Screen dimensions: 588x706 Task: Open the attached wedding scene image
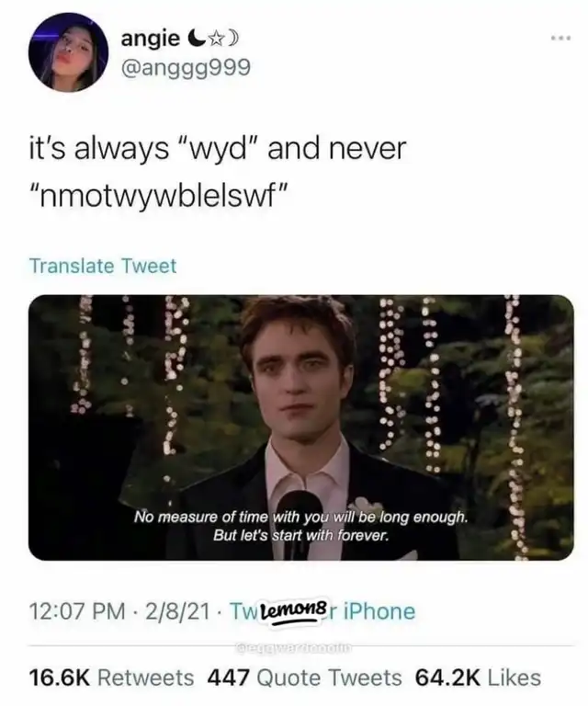coord(301,427)
